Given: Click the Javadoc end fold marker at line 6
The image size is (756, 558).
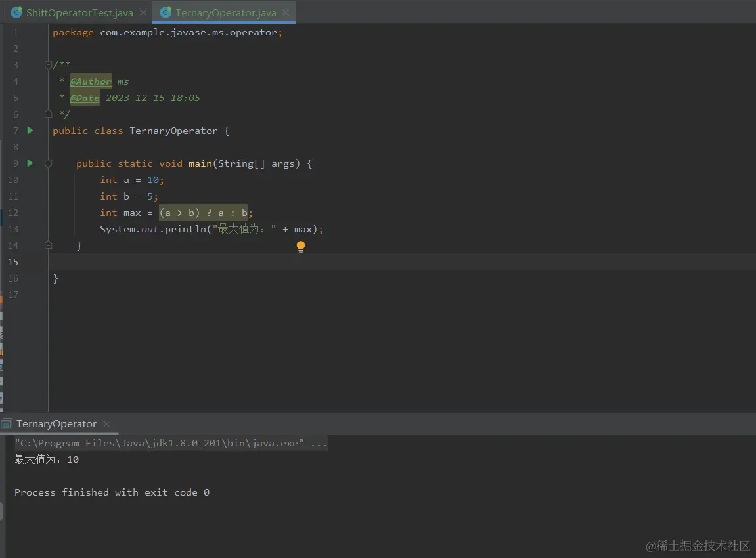Looking at the screenshot, I should pos(48,114).
